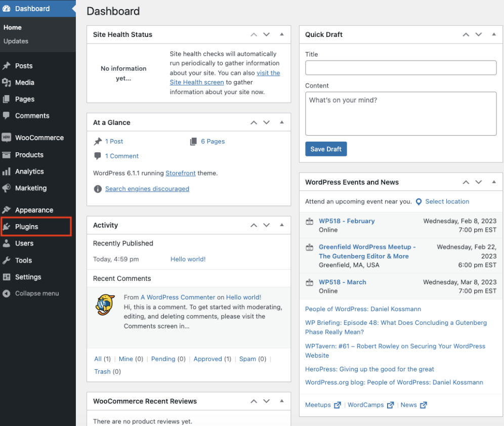Click the Appearance paintbrush icon
Viewport: 504px width, 426px height.
(x=7, y=210)
